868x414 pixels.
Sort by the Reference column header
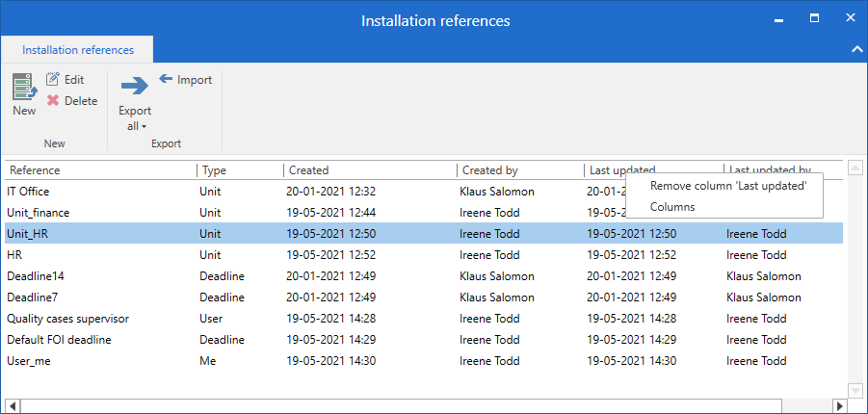pos(96,170)
